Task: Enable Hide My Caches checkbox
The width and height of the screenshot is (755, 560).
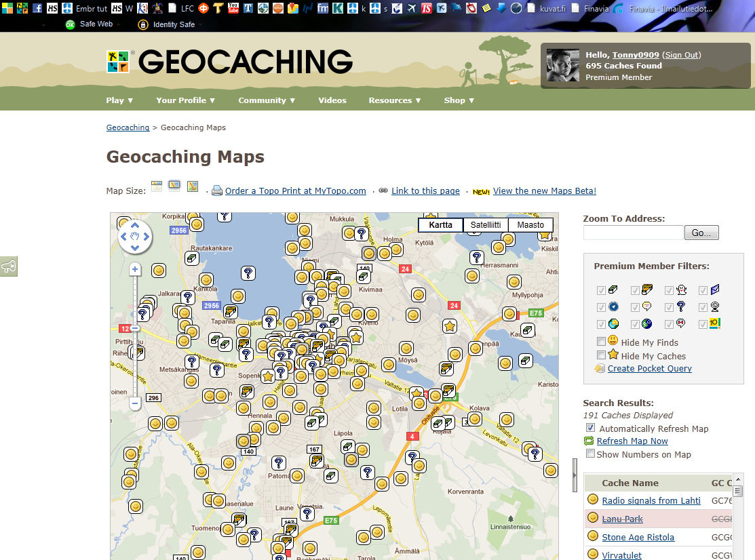Action: click(601, 355)
